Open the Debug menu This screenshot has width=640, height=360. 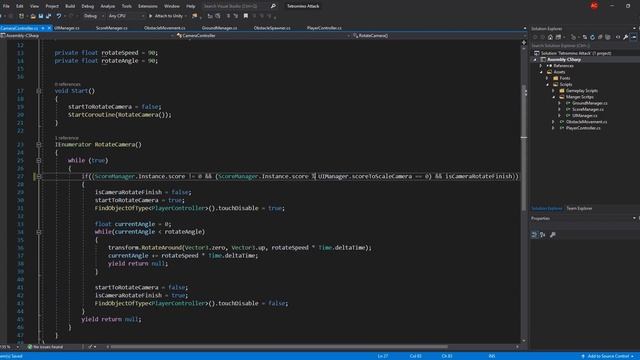(x=87, y=6)
